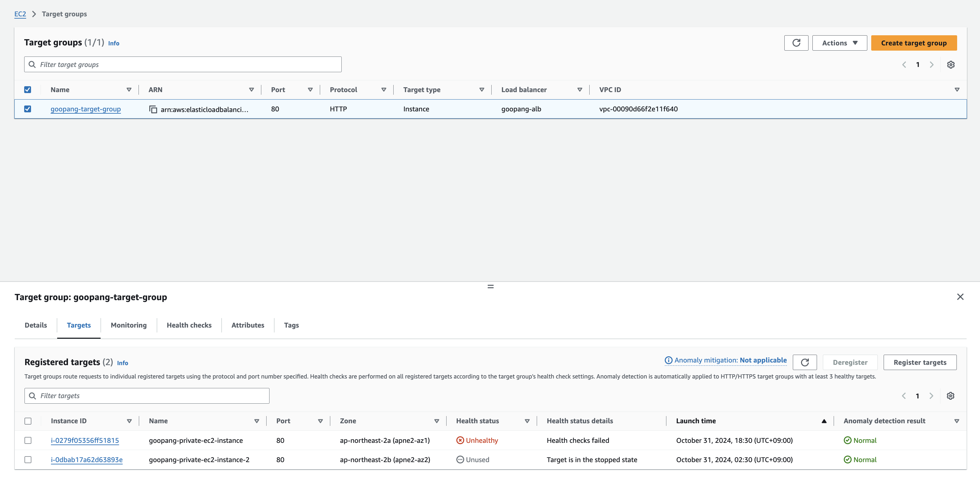Click breadcrumb chevron after EC2
The height and width of the screenshot is (484, 980).
pos(34,14)
